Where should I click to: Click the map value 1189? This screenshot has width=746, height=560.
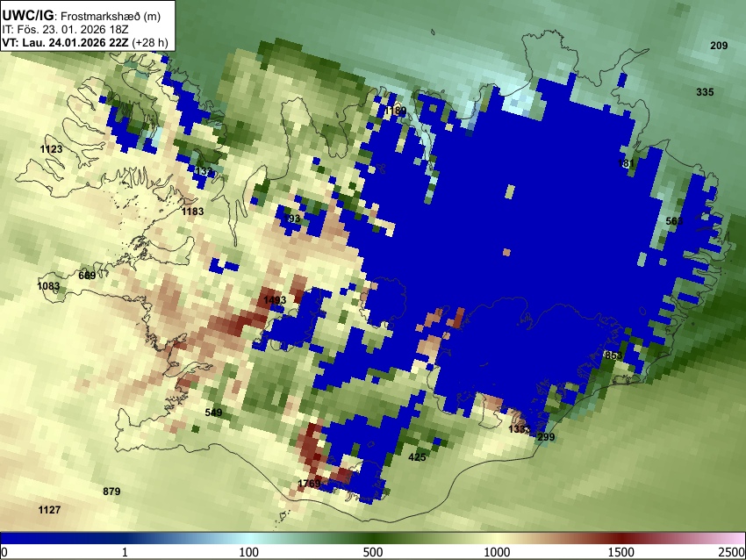396,111
